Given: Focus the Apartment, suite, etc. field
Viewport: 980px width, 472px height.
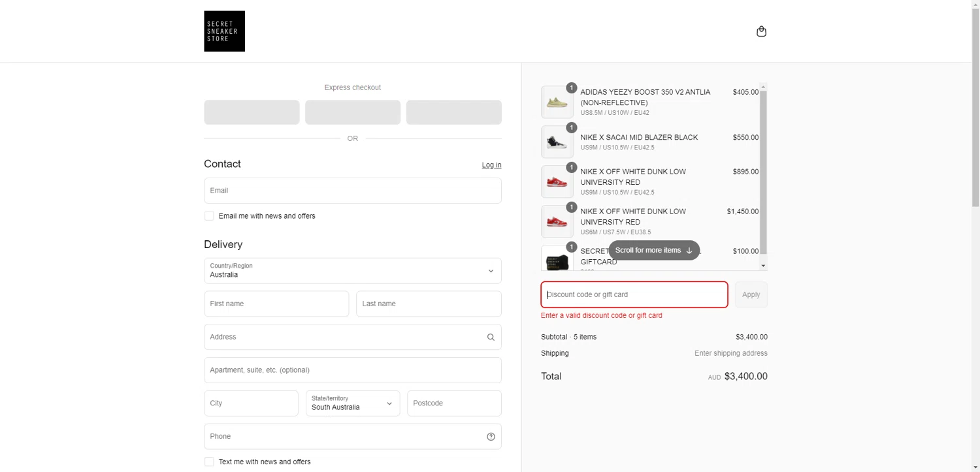Looking at the screenshot, I should point(353,370).
